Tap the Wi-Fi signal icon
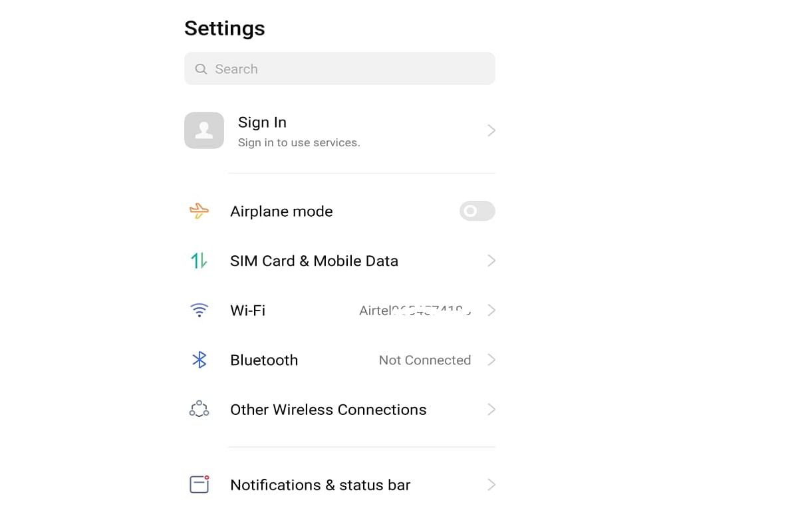This screenshot has width=798, height=532. (x=198, y=310)
